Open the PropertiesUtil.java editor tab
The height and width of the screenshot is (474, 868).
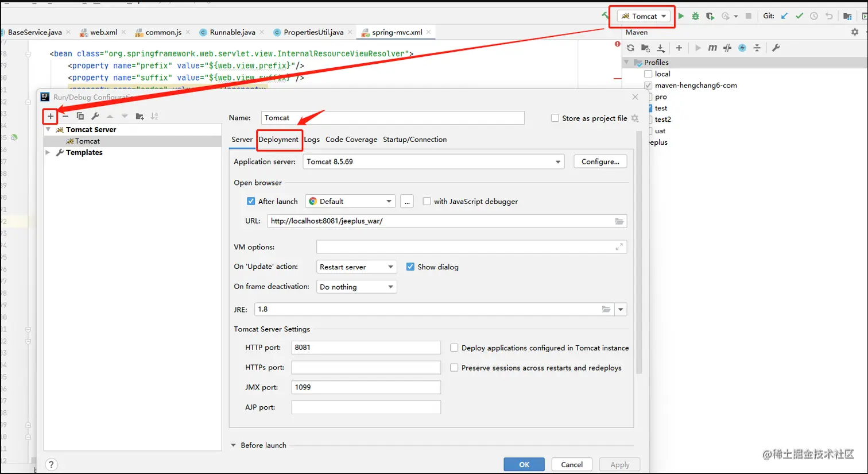click(x=313, y=32)
